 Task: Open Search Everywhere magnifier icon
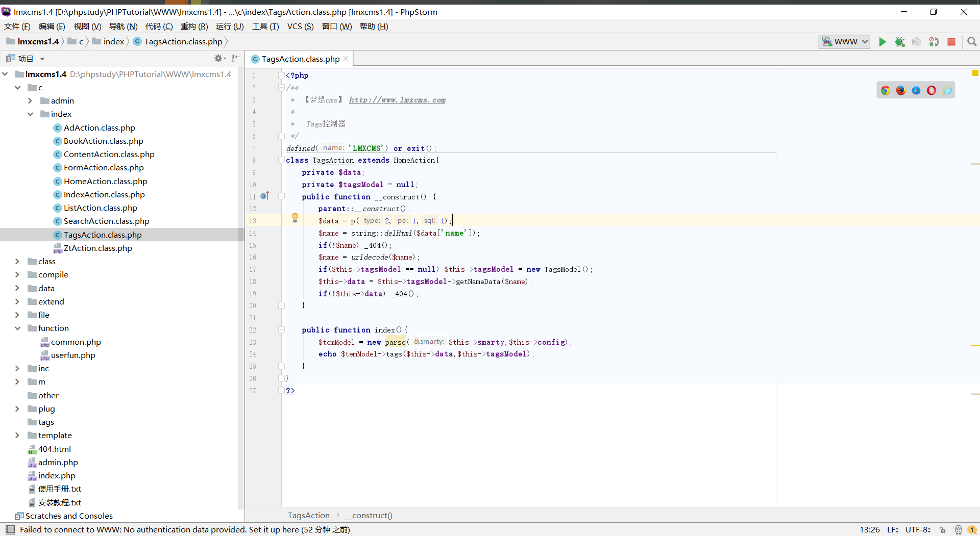click(972, 42)
